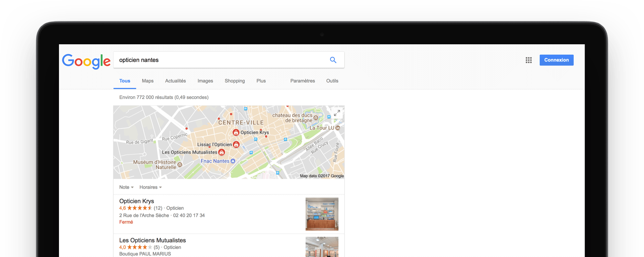Open the Opticien Krys listing title
The image size is (644, 257).
click(x=137, y=201)
